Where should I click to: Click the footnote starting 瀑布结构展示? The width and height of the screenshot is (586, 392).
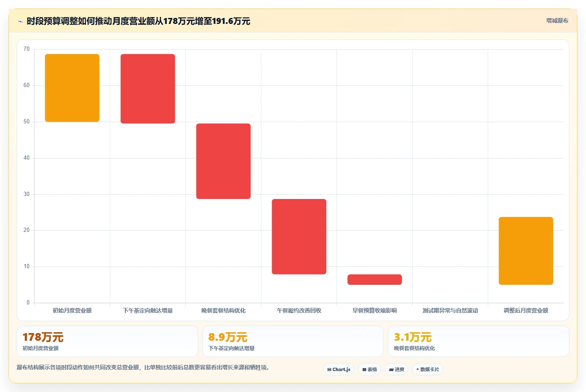(x=143, y=368)
